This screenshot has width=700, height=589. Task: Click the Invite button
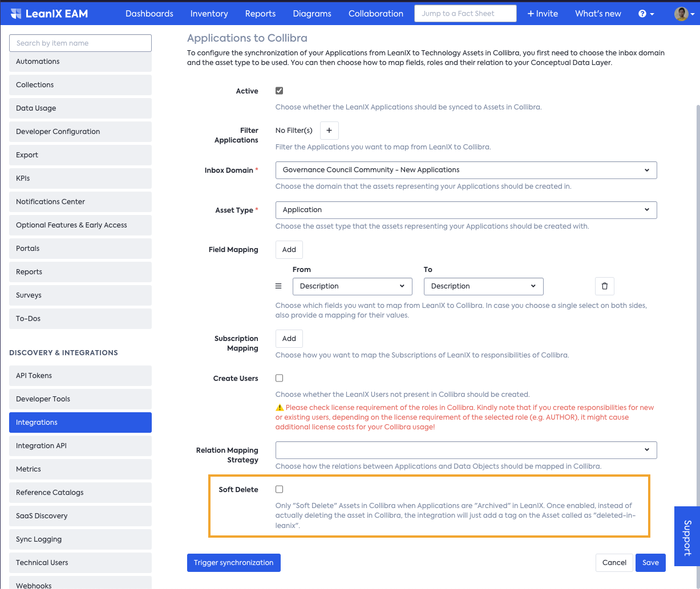coord(543,14)
